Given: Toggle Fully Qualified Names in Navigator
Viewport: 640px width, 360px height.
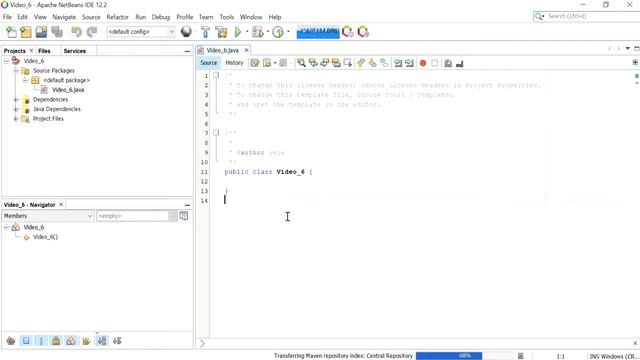Looking at the screenshot, I should pos(86,340).
